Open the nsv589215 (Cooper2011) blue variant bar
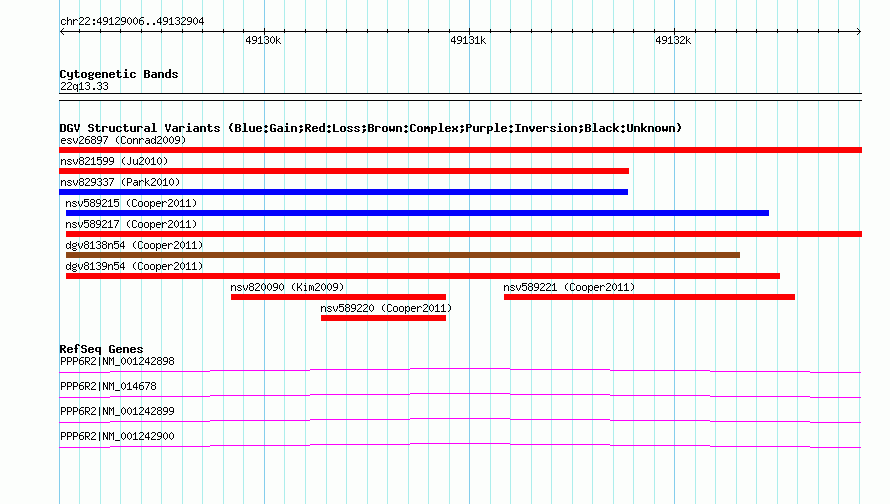This screenshot has width=890, height=504. (417, 213)
